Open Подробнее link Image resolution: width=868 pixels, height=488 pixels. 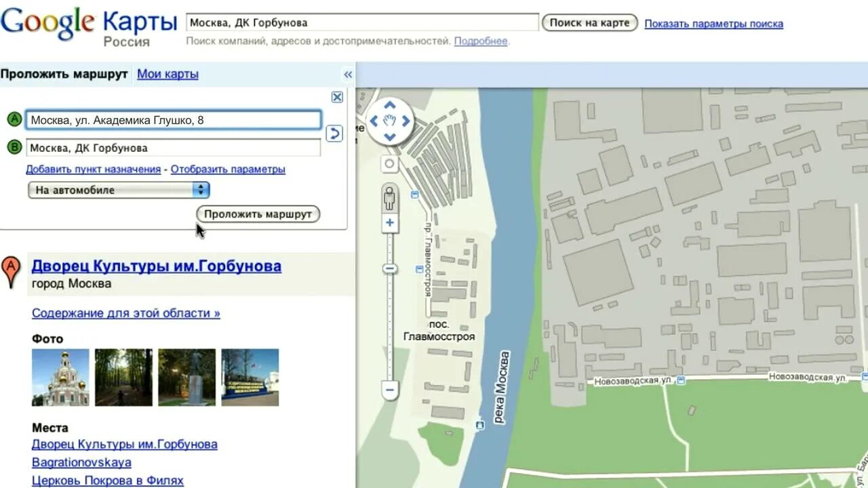[481, 41]
